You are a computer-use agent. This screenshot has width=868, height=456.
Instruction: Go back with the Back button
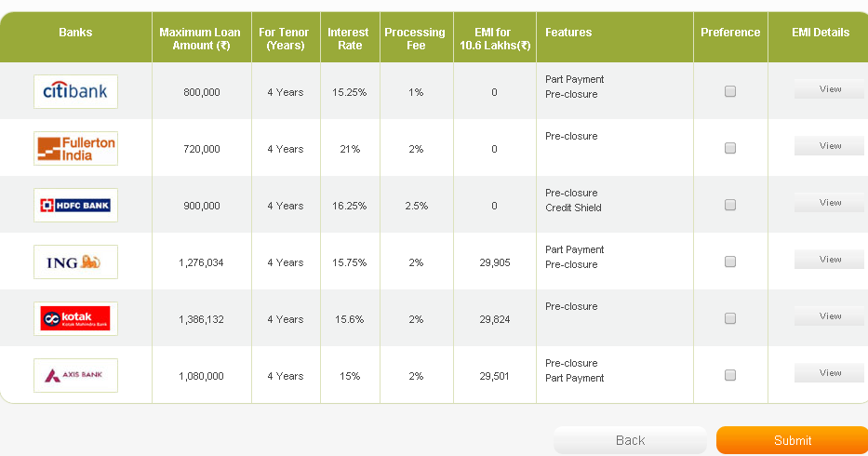[630, 440]
